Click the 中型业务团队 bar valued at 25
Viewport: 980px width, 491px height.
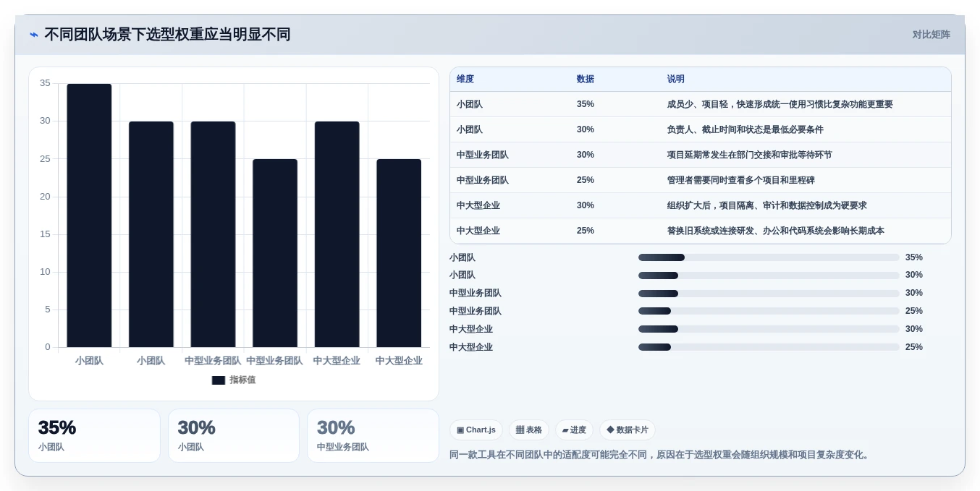point(275,253)
